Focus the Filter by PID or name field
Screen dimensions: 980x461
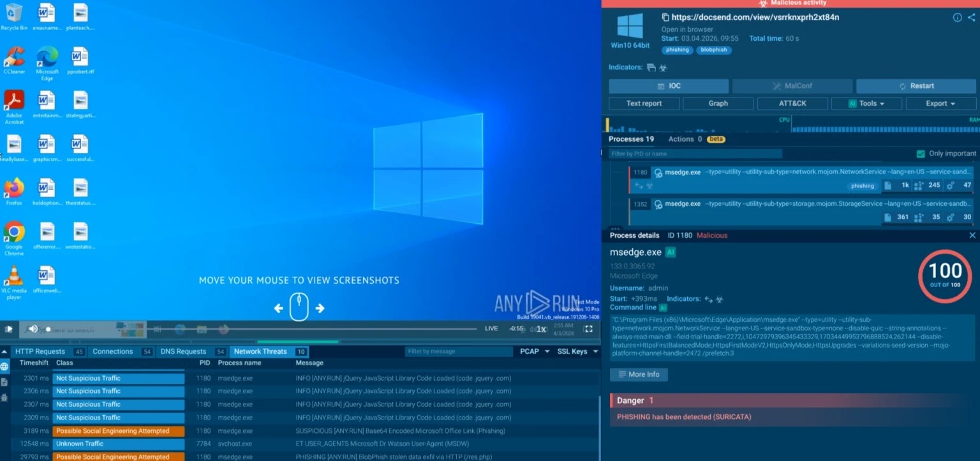click(695, 154)
